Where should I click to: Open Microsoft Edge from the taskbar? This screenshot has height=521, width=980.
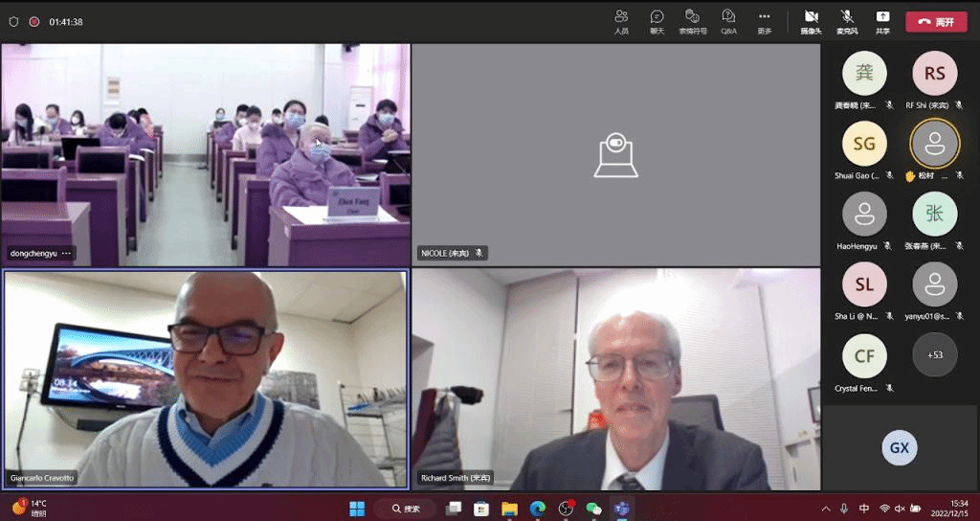(x=538, y=509)
